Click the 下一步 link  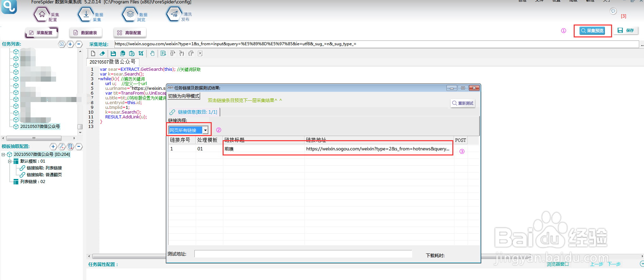click(x=614, y=264)
